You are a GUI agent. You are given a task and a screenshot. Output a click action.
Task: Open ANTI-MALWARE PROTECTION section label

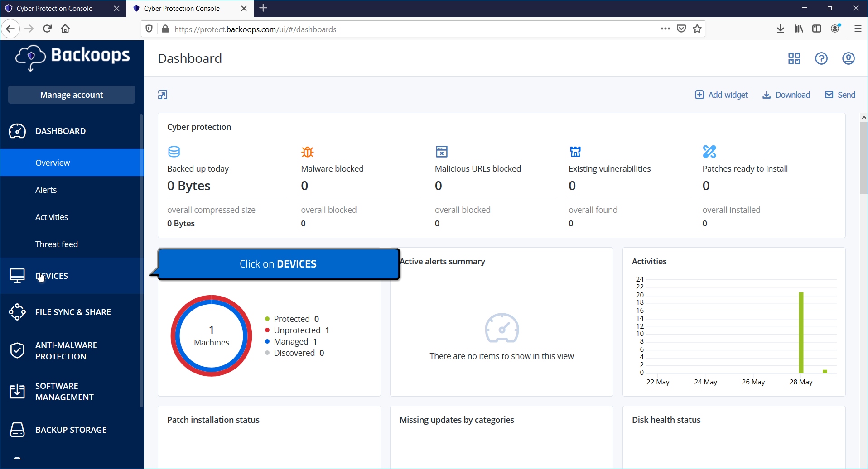pos(66,351)
